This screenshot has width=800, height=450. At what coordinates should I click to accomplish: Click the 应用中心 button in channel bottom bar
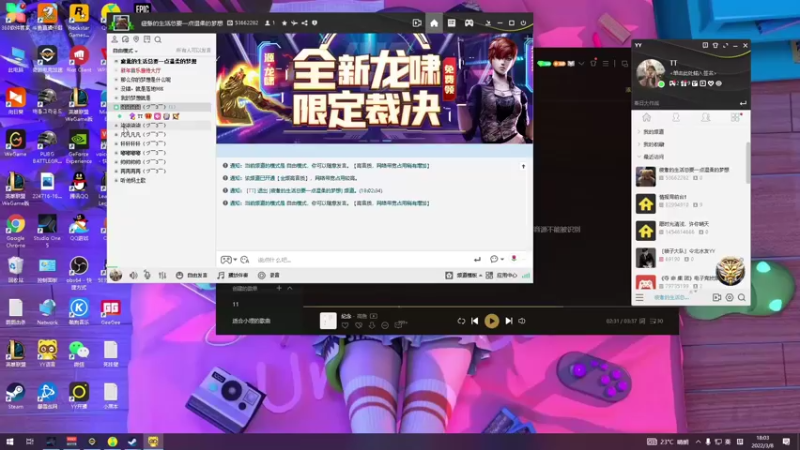coord(502,276)
